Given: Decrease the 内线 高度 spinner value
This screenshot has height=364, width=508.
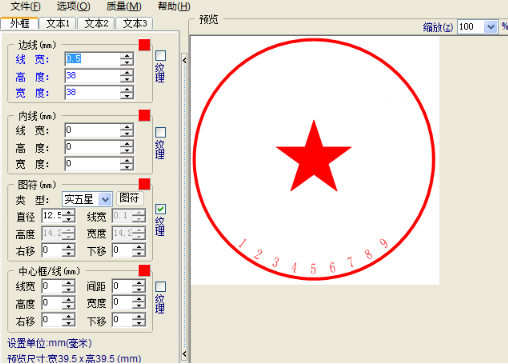Looking at the screenshot, I should [x=127, y=150].
